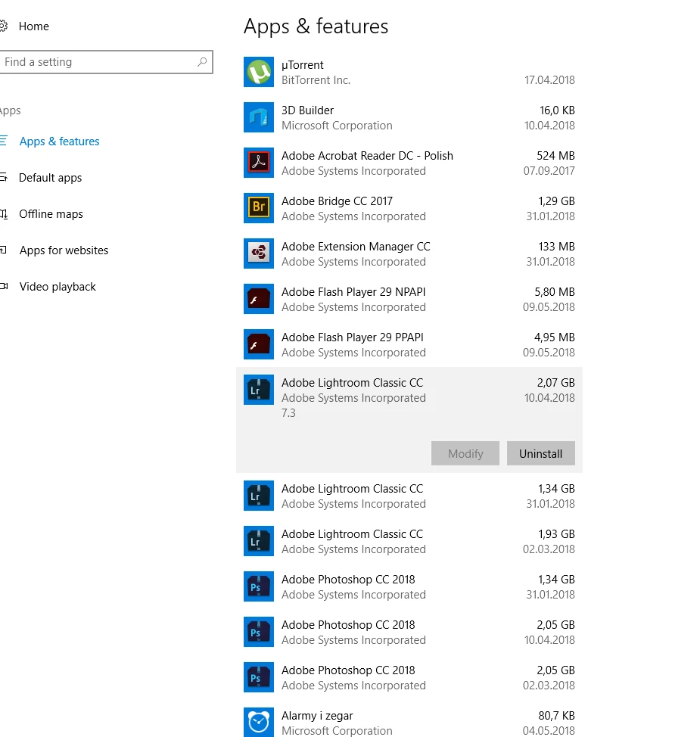Open the Default apps section
Viewport: 700px width, 737px height.
click(x=50, y=178)
